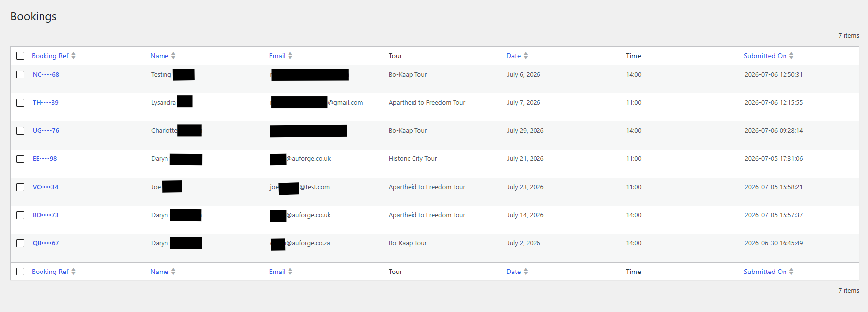Sort by Booking Ref in bottom footer
The width and height of the screenshot is (868, 312).
point(50,272)
